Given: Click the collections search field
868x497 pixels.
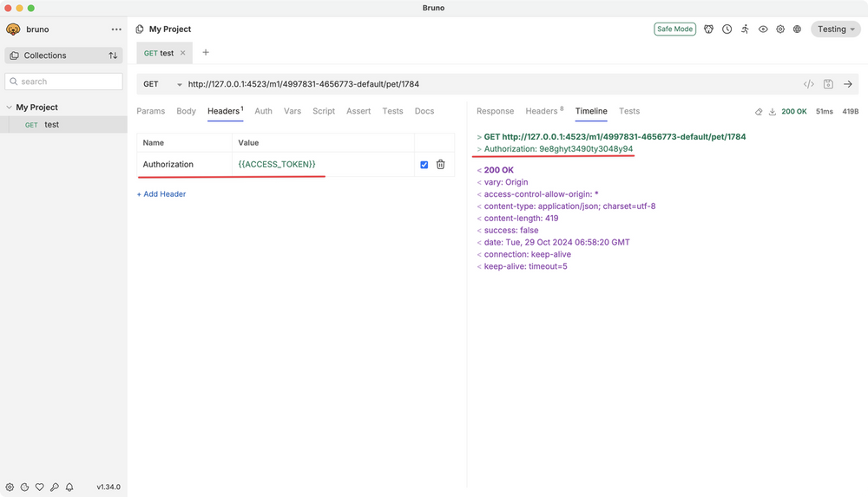Looking at the screenshot, I should coord(64,82).
